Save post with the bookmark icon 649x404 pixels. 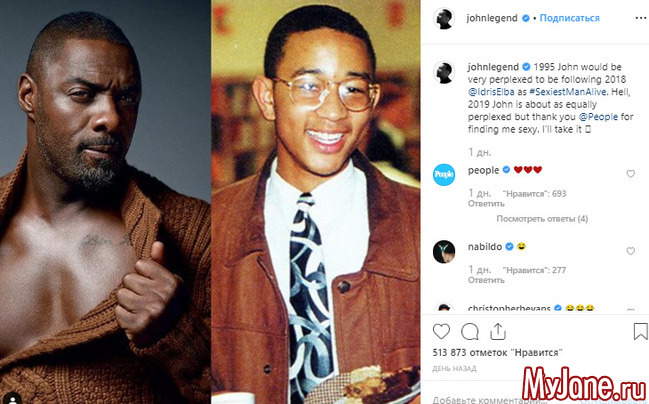pyautogui.click(x=640, y=331)
